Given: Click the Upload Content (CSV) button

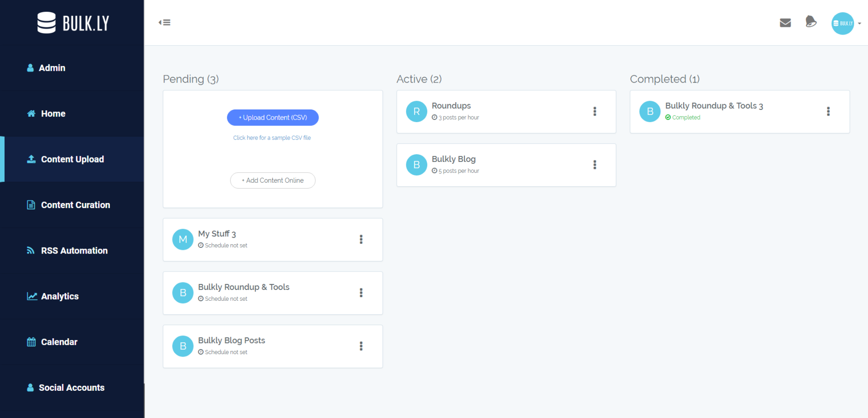Looking at the screenshot, I should 273,118.
